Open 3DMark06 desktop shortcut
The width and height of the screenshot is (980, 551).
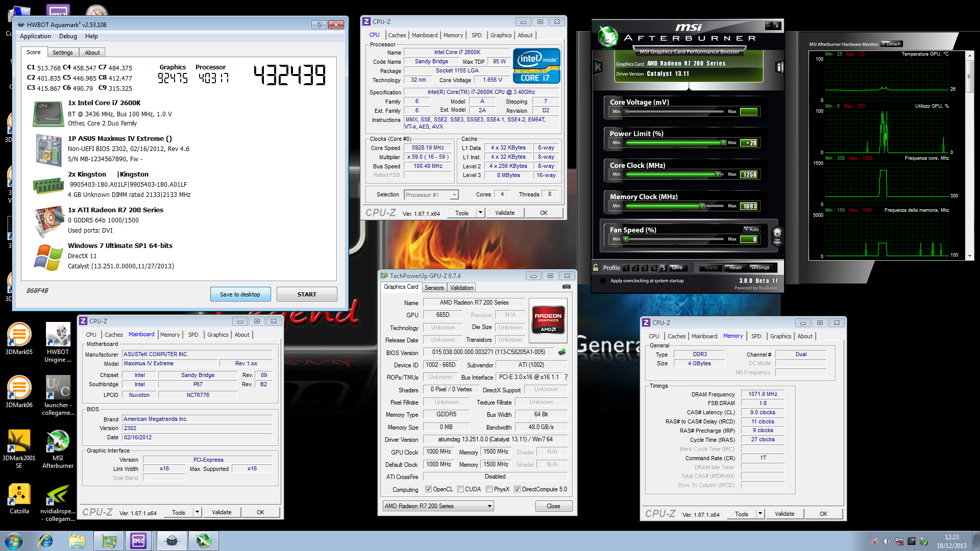coord(19,392)
